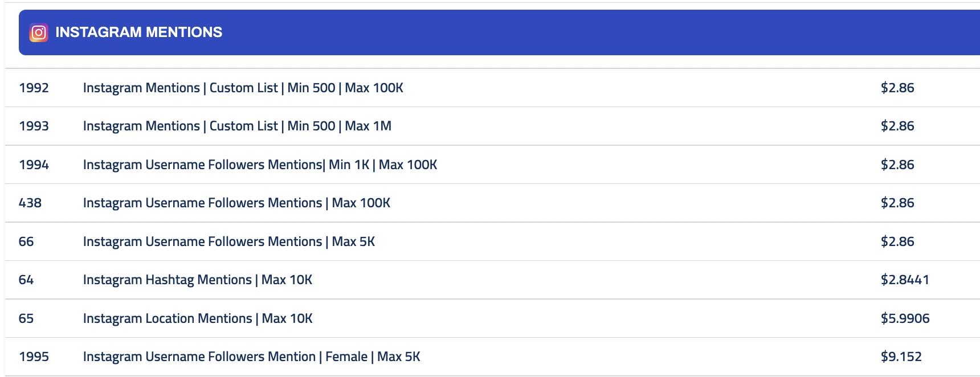Open Custom List Min 500 Max 100K service
This screenshot has width=980, height=377.
(243, 88)
